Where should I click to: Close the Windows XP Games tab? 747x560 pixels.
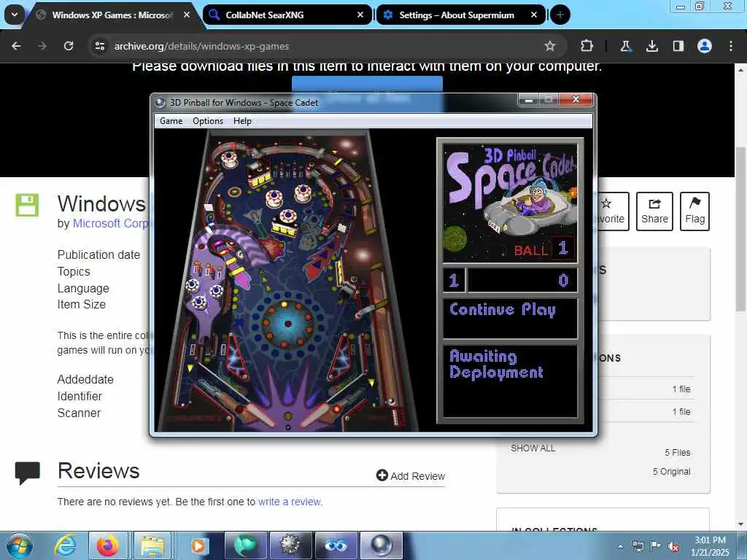[x=187, y=15]
